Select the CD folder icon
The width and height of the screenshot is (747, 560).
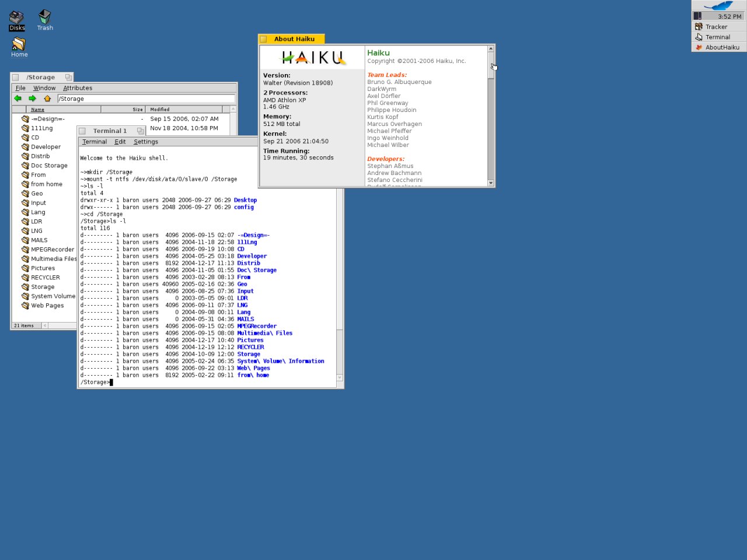(25, 138)
